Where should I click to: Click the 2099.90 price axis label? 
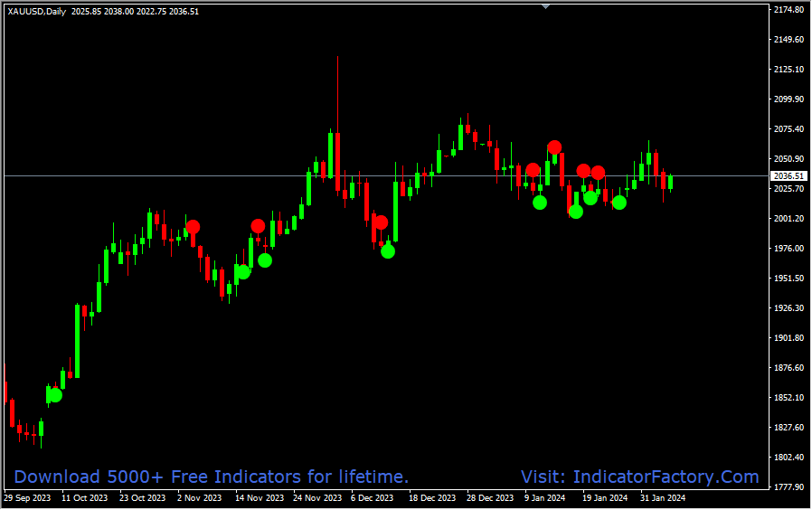click(x=788, y=99)
